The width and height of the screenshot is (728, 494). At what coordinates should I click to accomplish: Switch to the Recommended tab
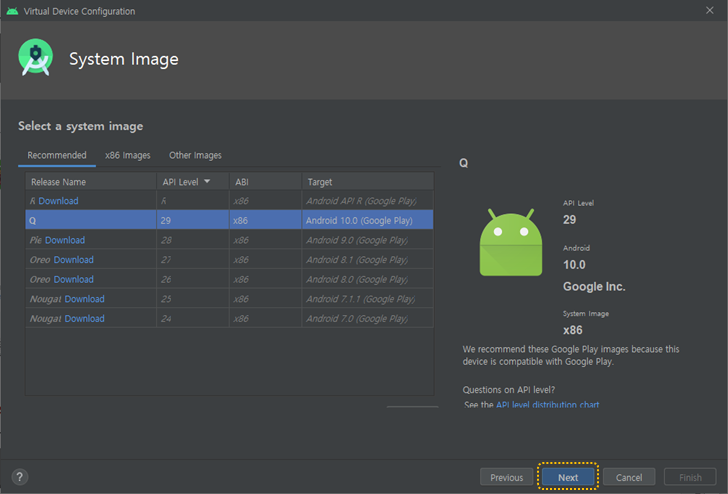pyautogui.click(x=57, y=155)
